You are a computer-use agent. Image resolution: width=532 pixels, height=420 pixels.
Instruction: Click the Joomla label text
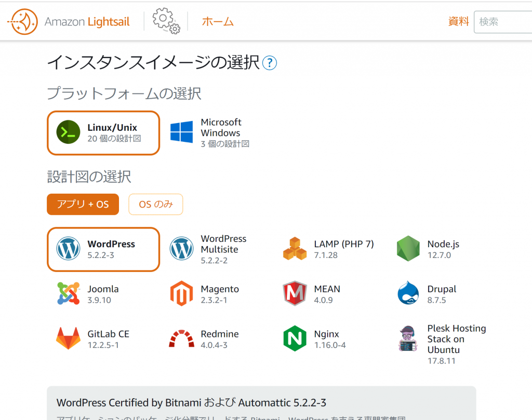tap(103, 289)
